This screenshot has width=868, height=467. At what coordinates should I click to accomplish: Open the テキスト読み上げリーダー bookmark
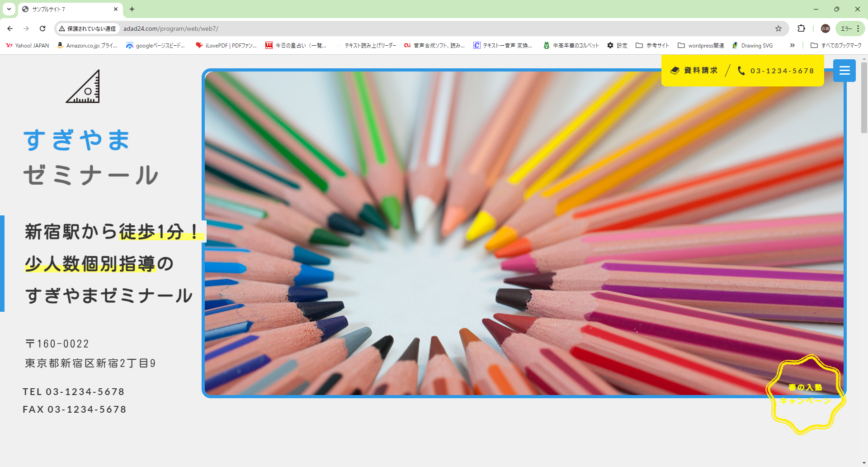[x=366, y=45]
